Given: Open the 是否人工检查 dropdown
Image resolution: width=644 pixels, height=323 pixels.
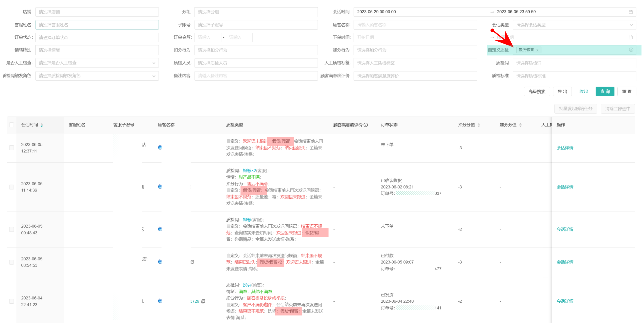Looking at the screenshot, I should pyautogui.click(x=97, y=63).
